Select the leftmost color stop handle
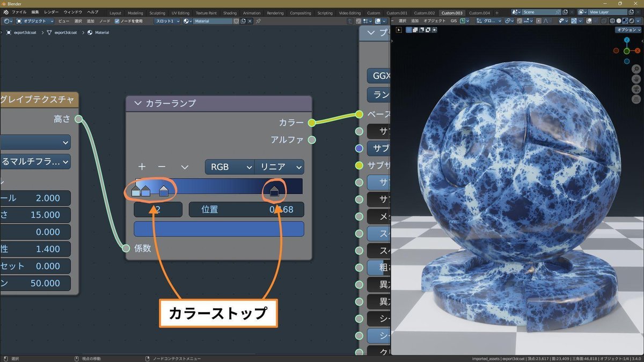 (x=136, y=191)
